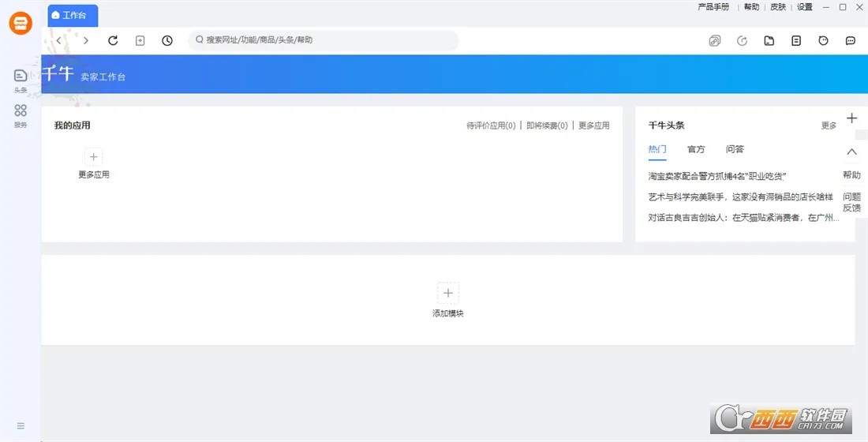Open the notes list icon in toolbar
868x442 pixels.
796,40
